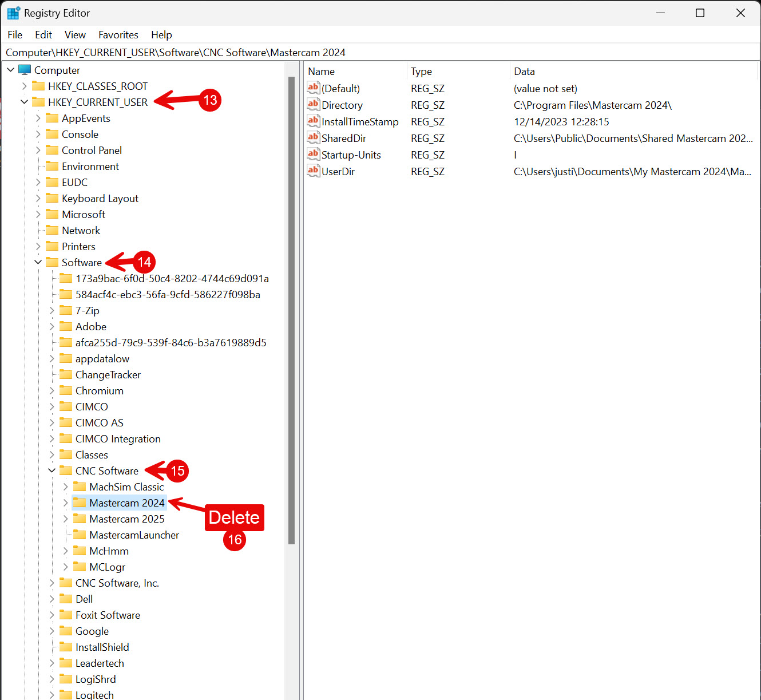Image resolution: width=761 pixels, height=700 pixels.
Task: Select the CNC Software, Inc. key
Action: [117, 583]
